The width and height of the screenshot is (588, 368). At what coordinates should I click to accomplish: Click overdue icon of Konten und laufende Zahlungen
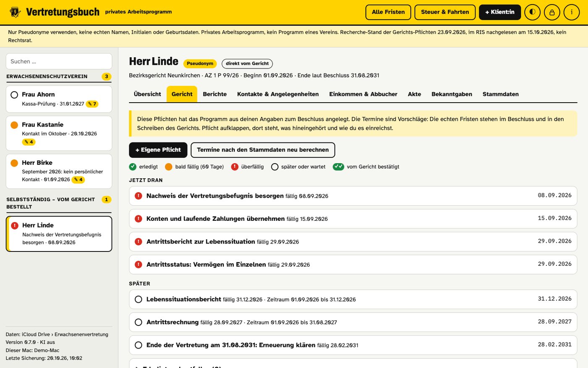click(x=138, y=219)
